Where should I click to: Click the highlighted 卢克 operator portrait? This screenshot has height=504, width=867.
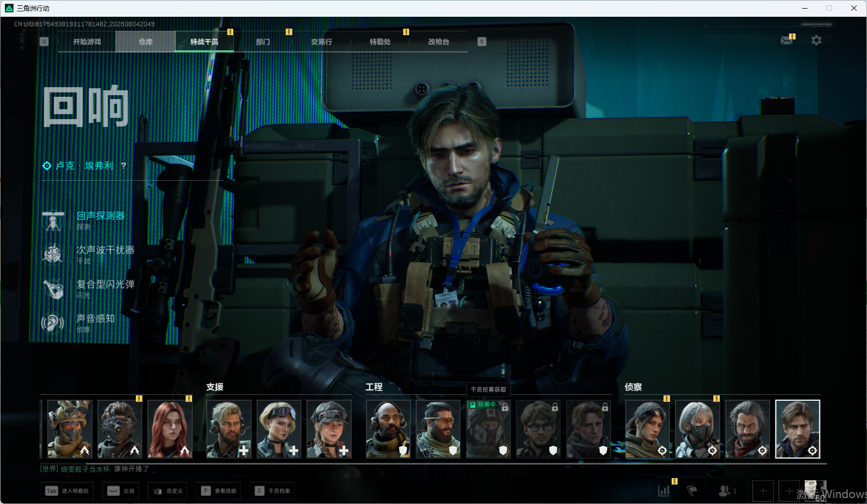click(798, 429)
